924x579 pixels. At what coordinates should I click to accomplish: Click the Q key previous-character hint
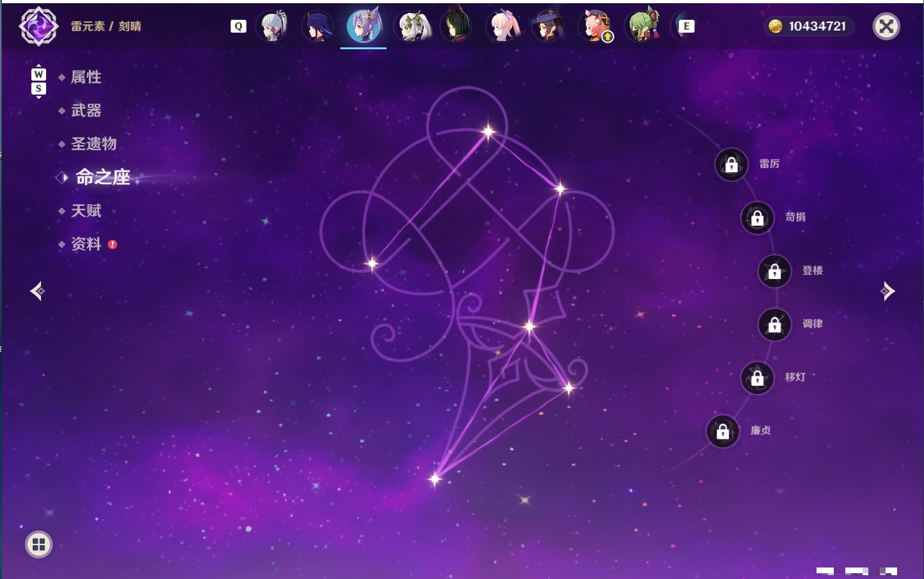(x=238, y=26)
